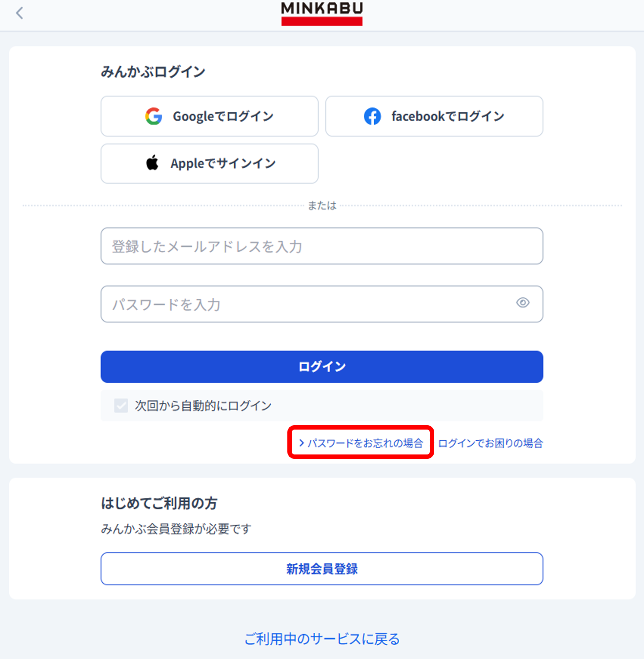
Task: Click the Google logo icon
Action: [x=154, y=116]
